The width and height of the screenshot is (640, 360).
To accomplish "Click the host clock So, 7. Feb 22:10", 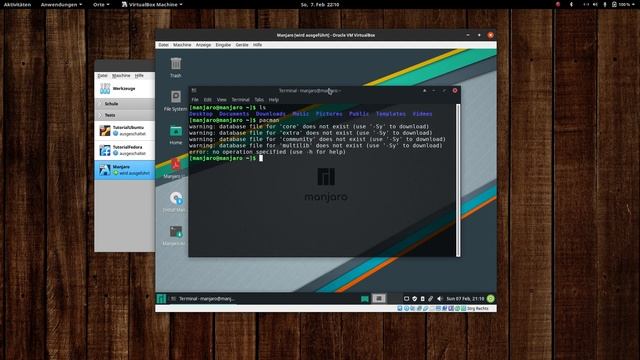I will pyautogui.click(x=320, y=4).
